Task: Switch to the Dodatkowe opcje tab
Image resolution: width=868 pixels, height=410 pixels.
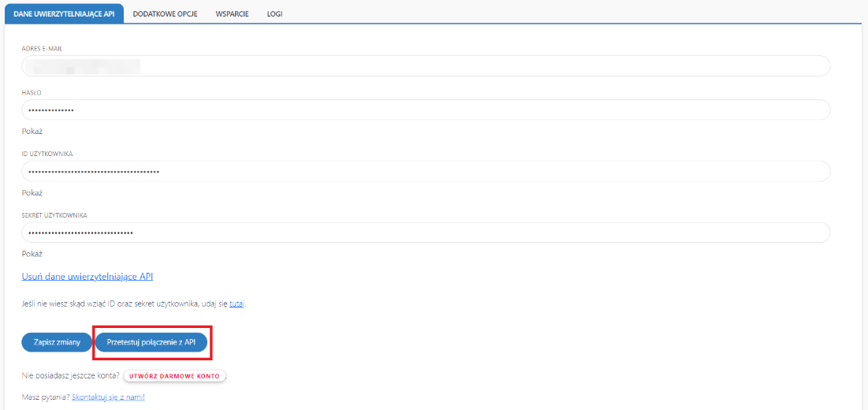Action: pyautogui.click(x=165, y=14)
